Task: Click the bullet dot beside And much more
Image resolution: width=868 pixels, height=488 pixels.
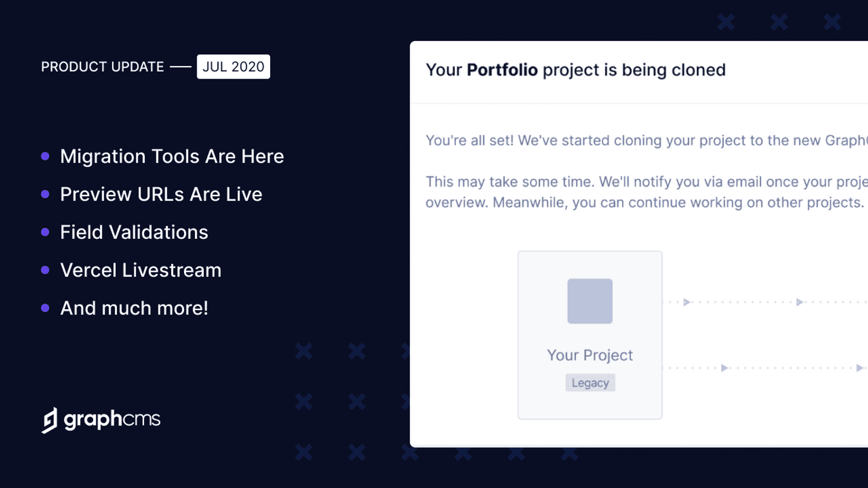Action: [x=45, y=308]
